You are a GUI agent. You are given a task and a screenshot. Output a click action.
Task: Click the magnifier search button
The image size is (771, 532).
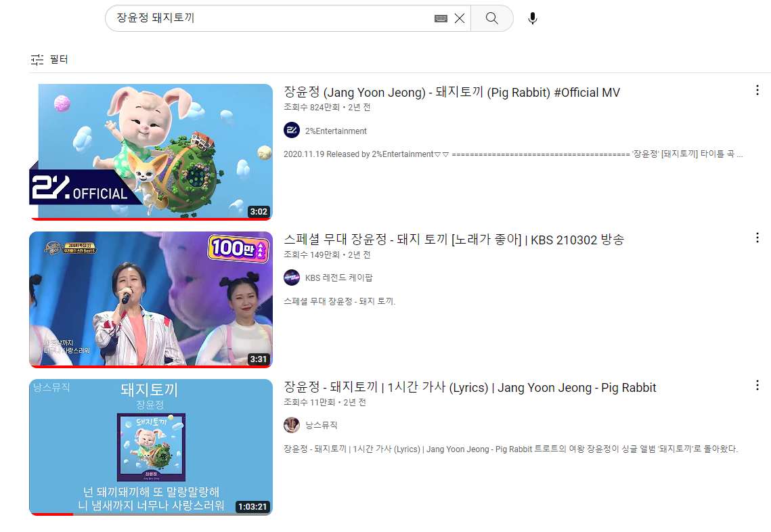point(491,18)
